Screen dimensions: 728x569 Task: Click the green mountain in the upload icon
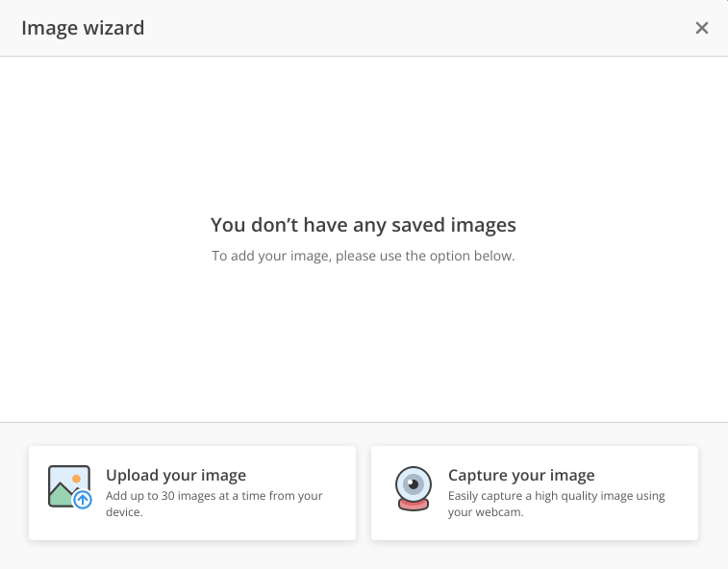(x=61, y=495)
